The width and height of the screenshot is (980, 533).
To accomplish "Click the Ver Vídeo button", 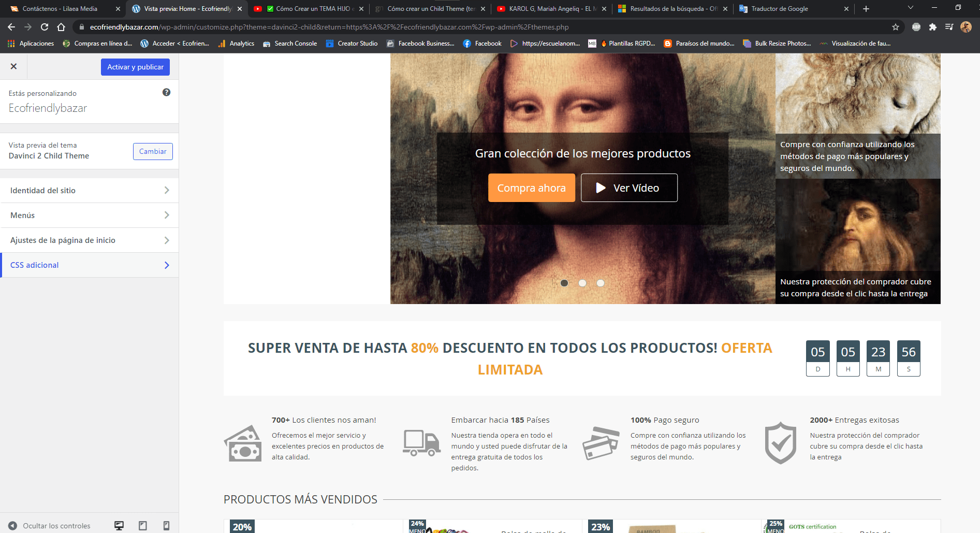I will coord(629,188).
